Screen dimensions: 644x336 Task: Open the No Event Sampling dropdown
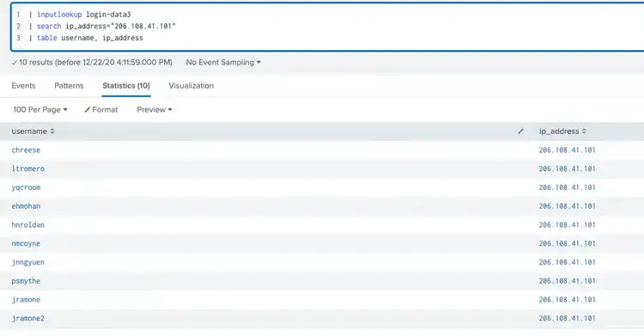[223, 63]
